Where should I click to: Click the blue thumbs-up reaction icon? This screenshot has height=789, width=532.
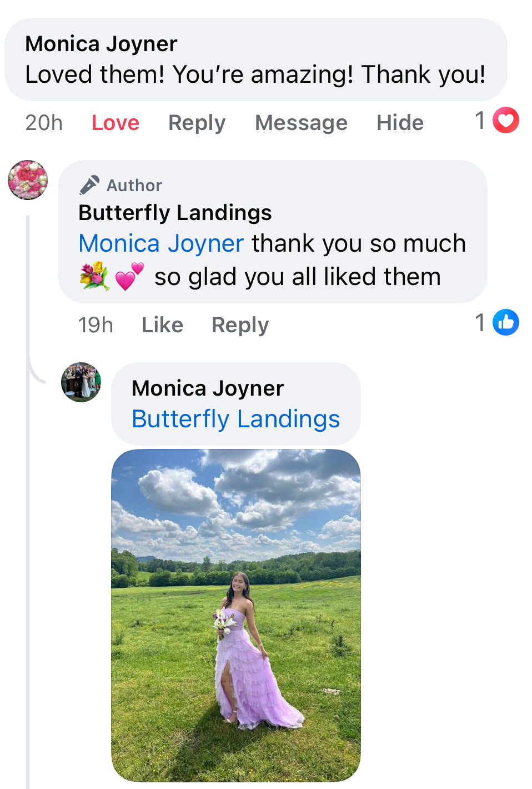[505, 322]
